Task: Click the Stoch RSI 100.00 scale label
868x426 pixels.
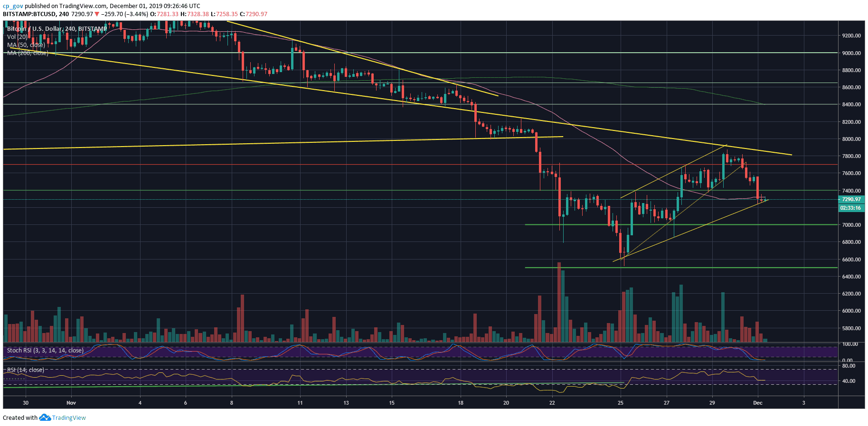Action: coord(850,344)
